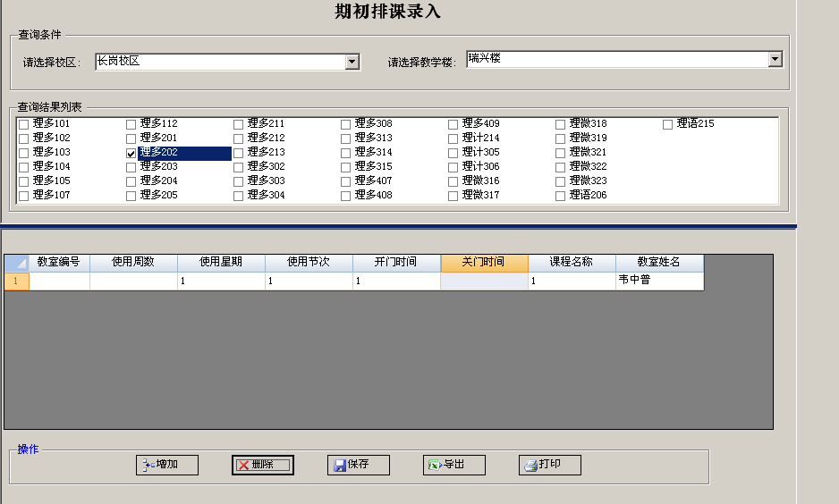Click the 打印 (Print) button
839x504 pixels.
(550, 465)
